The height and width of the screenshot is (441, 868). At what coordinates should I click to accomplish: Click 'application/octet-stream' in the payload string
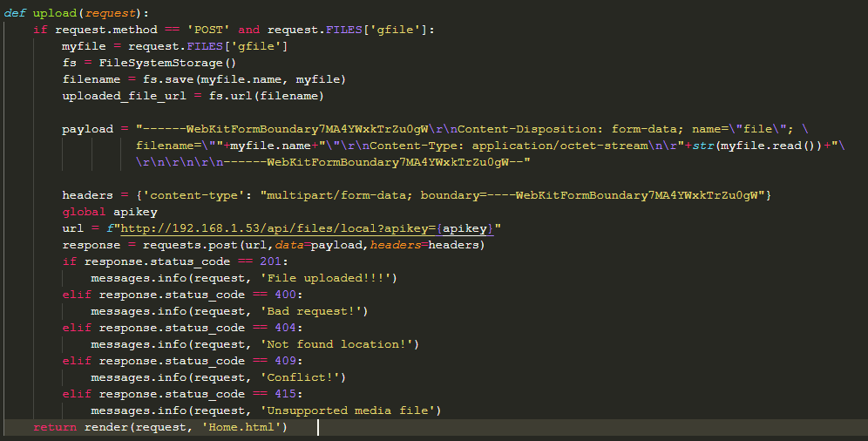click(x=559, y=146)
